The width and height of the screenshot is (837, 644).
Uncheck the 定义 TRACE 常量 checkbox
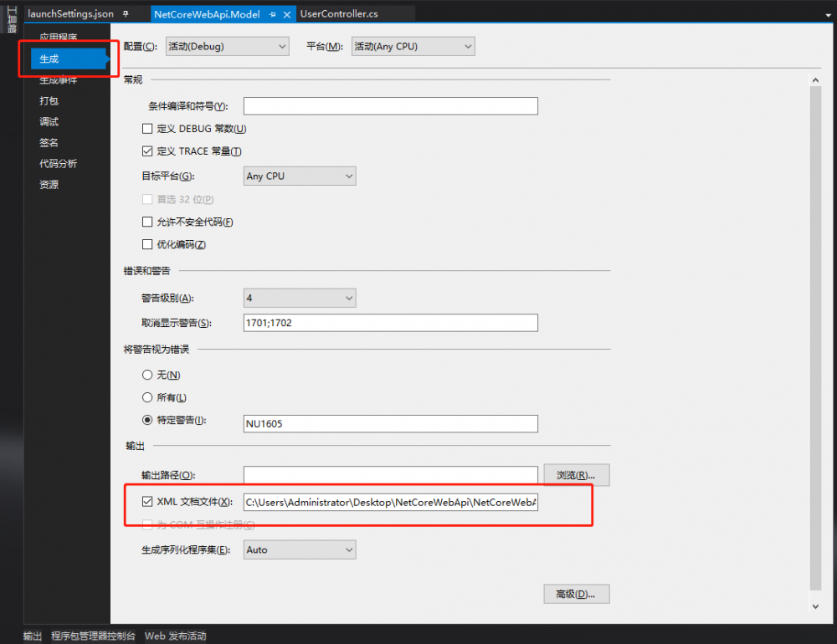coord(146,151)
